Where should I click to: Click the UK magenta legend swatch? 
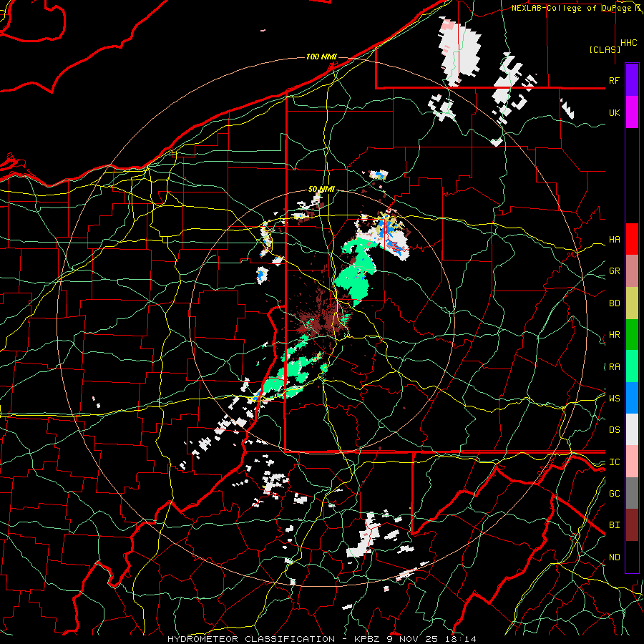[632, 112]
